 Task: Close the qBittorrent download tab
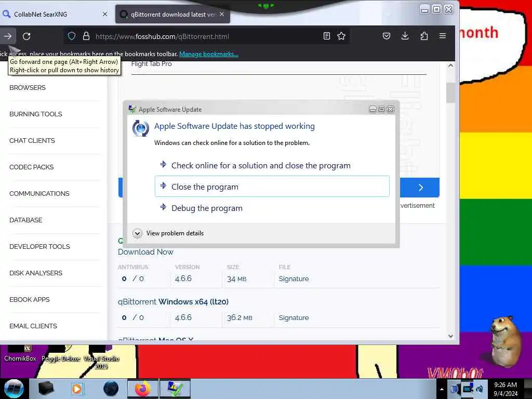pyautogui.click(x=221, y=14)
